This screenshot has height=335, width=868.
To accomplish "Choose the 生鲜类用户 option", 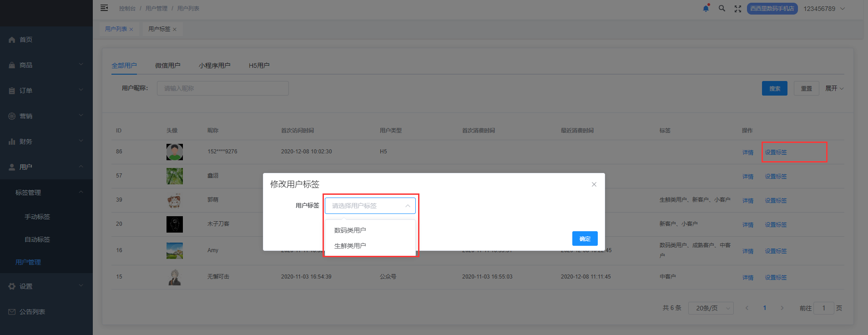I will (350, 246).
